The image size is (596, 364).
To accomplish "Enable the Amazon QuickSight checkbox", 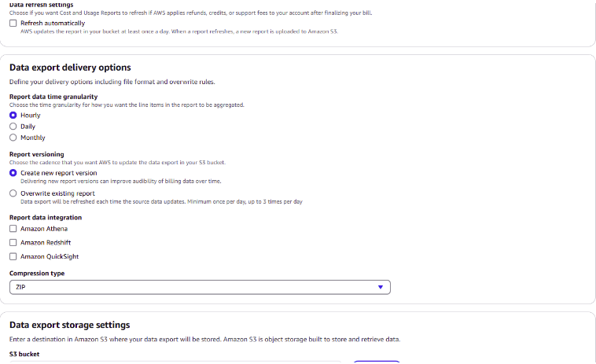I will tap(13, 256).
